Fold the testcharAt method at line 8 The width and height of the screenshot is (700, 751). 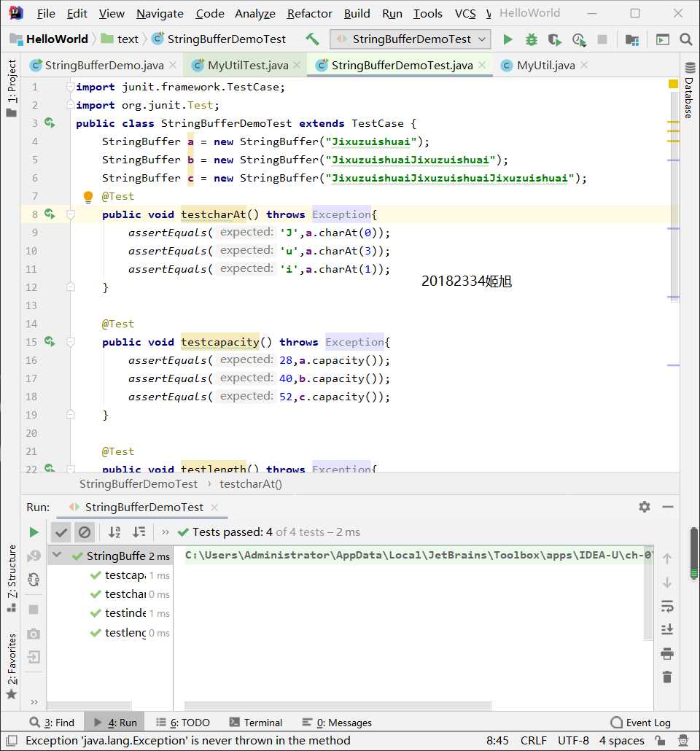pyautogui.click(x=71, y=214)
